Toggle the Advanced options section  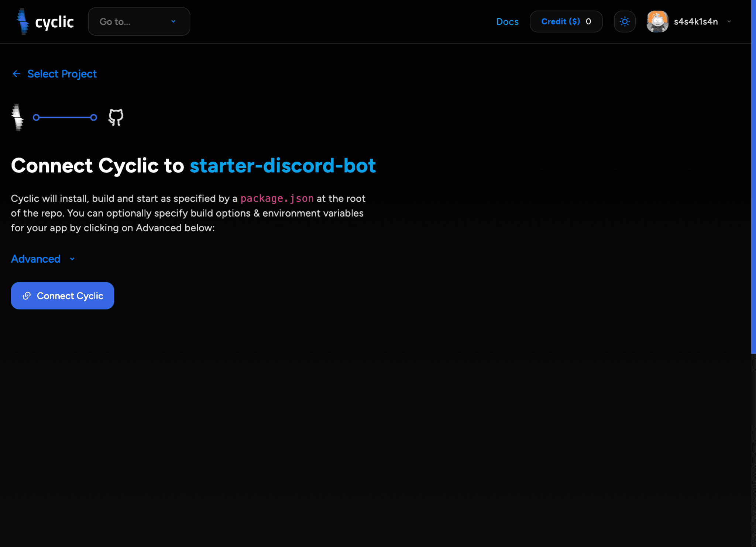(35, 259)
